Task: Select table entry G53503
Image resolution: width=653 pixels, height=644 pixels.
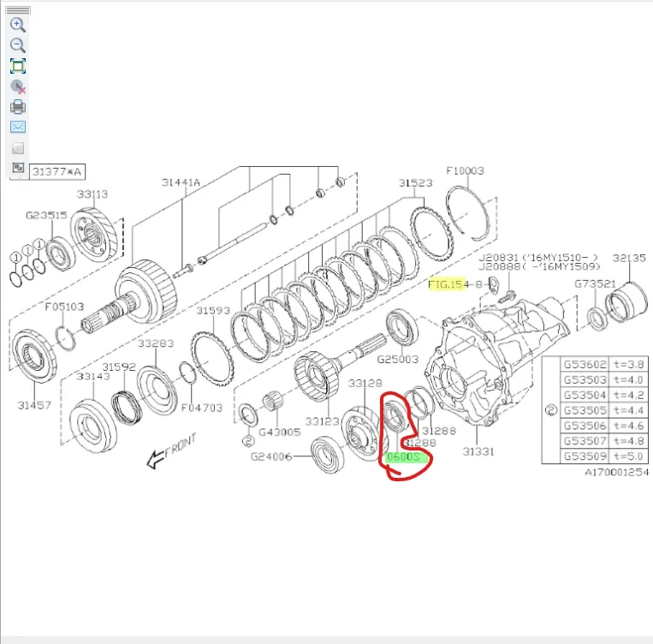Action: click(x=585, y=380)
